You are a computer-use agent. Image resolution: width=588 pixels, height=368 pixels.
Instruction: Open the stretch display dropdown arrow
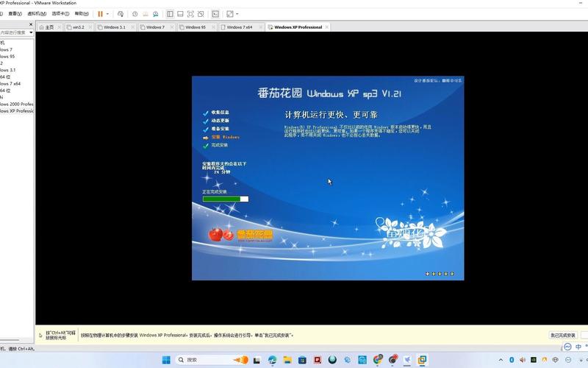237,14
